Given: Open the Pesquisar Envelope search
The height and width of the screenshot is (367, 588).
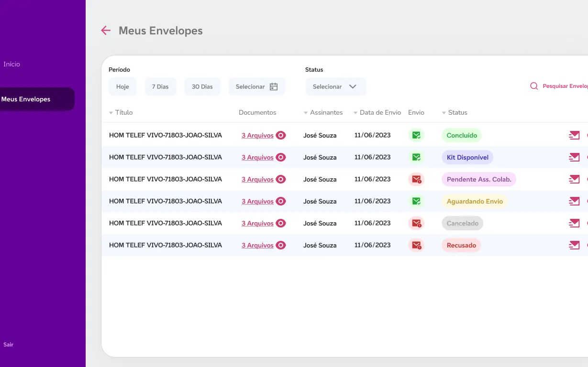Looking at the screenshot, I should [559, 86].
